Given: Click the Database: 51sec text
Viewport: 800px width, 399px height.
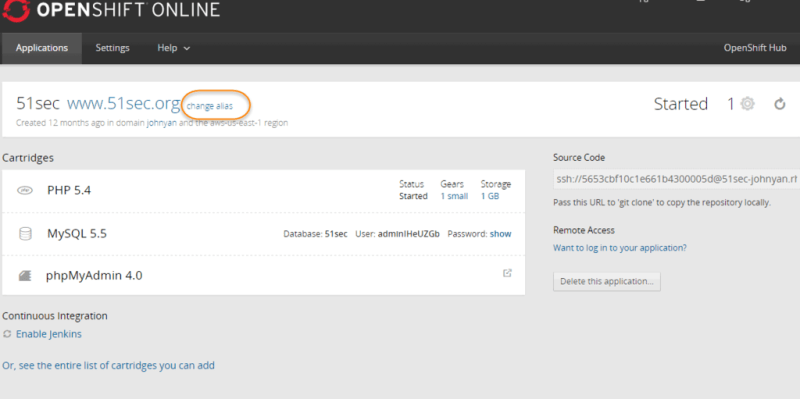Looking at the screenshot, I should (x=315, y=234).
